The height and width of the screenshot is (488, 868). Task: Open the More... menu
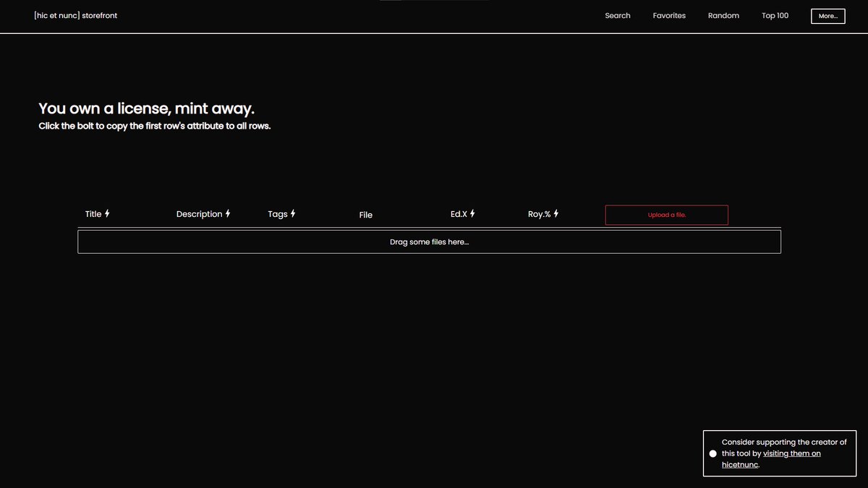pyautogui.click(x=828, y=16)
